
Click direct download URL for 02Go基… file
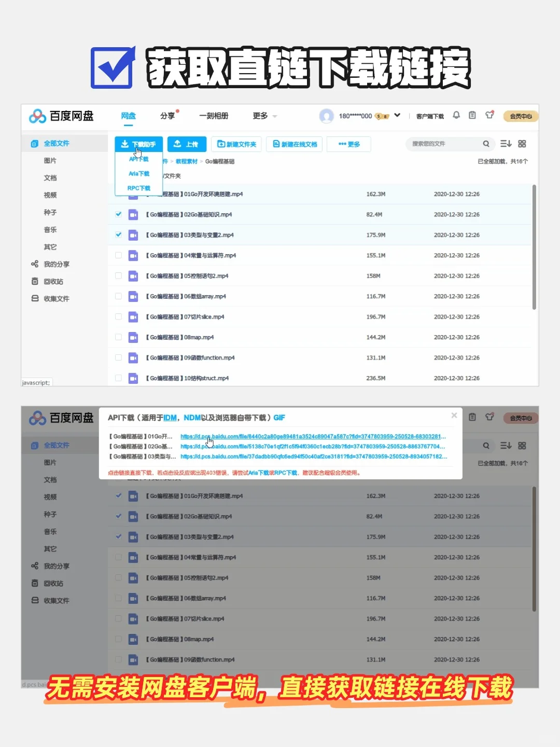tap(313, 446)
